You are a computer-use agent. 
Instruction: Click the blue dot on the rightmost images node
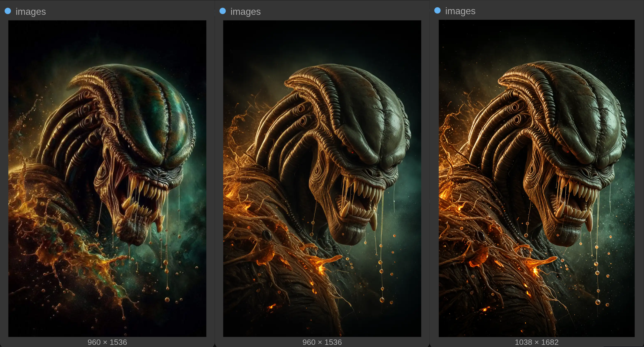pos(437,11)
